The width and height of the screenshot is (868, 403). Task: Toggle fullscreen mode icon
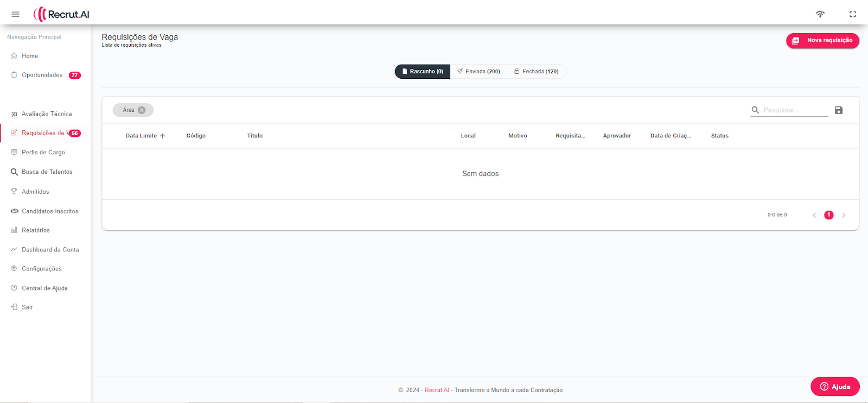tap(853, 14)
